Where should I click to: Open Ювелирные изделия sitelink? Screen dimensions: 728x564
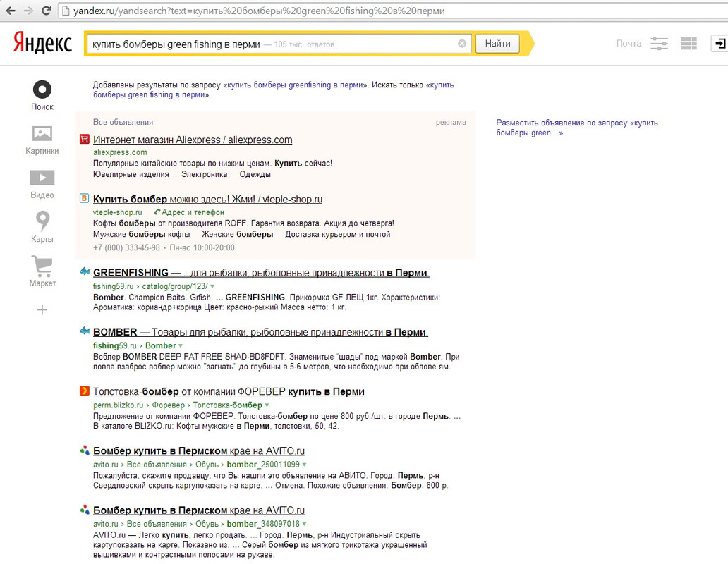point(131,174)
